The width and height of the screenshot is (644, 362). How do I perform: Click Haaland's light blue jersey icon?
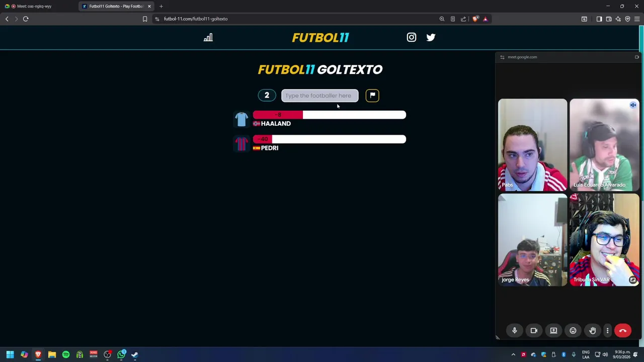pyautogui.click(x=242, y=119)
